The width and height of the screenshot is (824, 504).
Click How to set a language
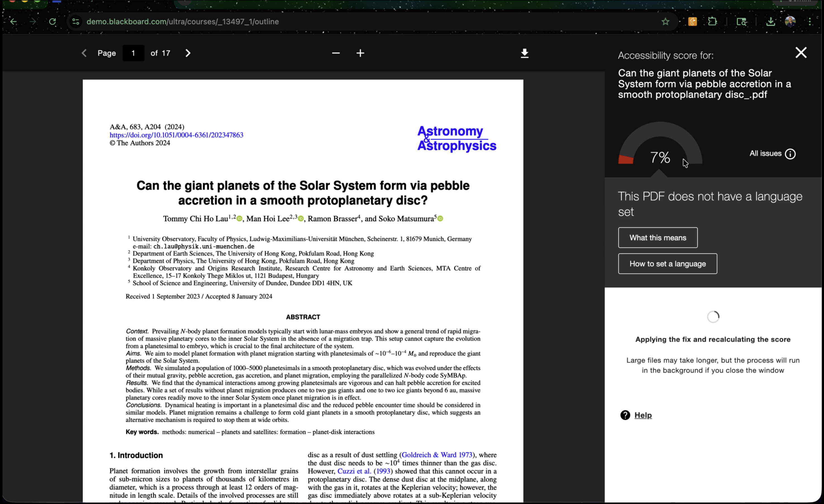click(667, 264)
